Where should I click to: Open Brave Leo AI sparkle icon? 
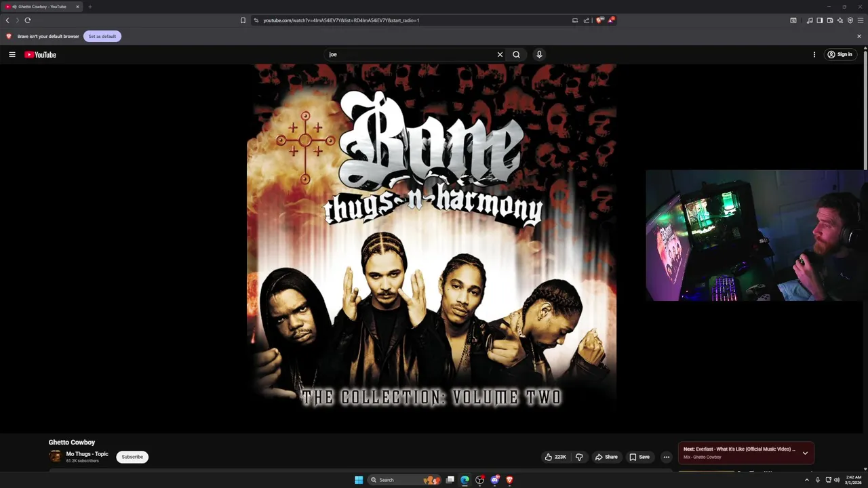click(840, 20)
